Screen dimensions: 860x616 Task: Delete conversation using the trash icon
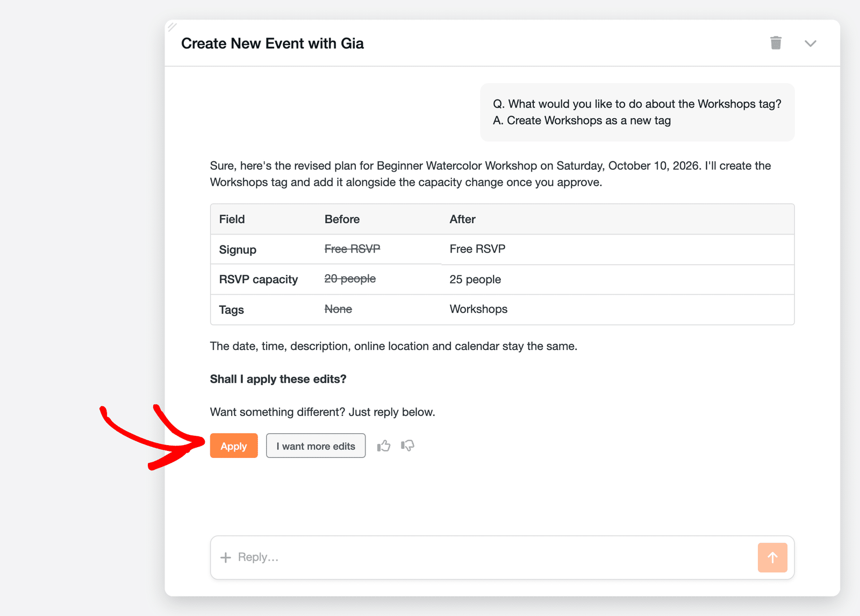[776, 43]
